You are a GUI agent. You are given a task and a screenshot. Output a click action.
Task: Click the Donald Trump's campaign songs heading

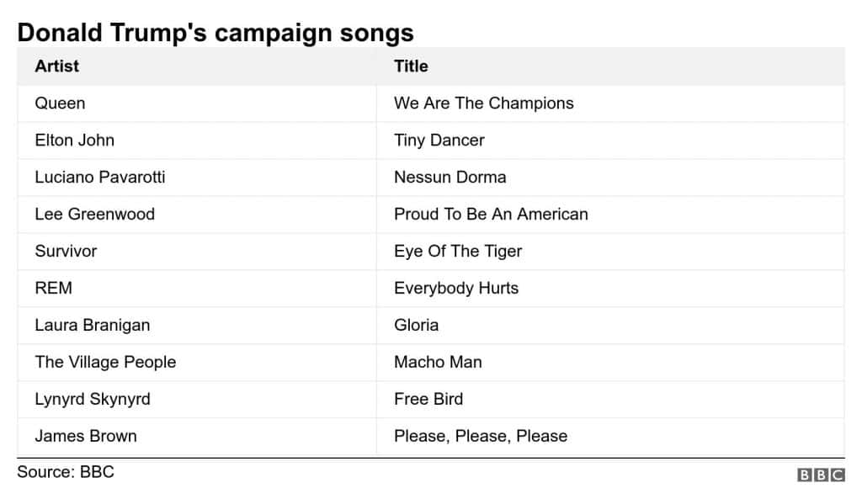click(215, 33)
